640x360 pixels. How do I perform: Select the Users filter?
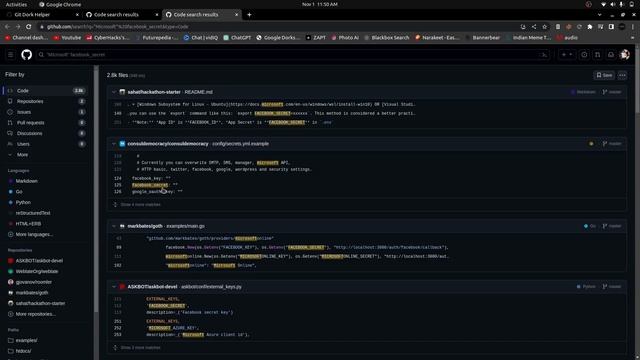(45, 144)
